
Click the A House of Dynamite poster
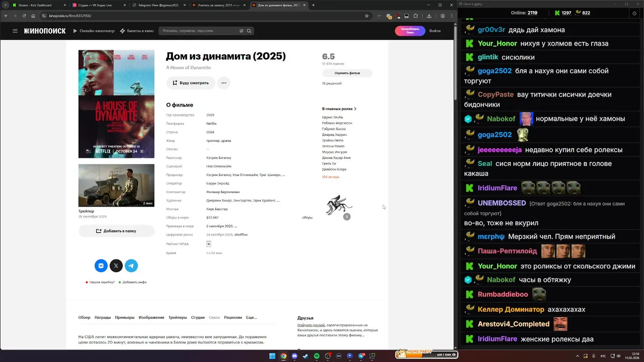116,104
